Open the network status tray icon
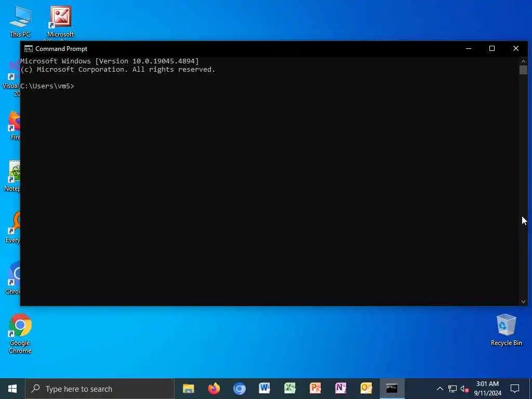 click(453, 389)
